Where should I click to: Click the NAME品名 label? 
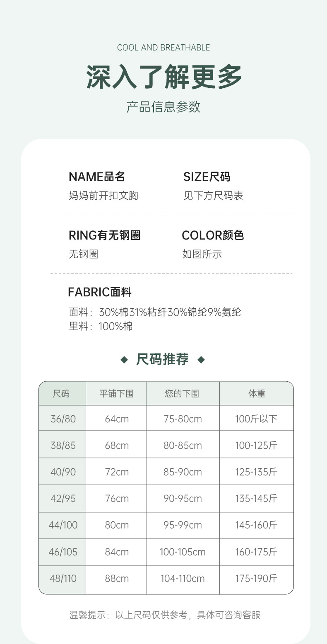coord(97,177)
